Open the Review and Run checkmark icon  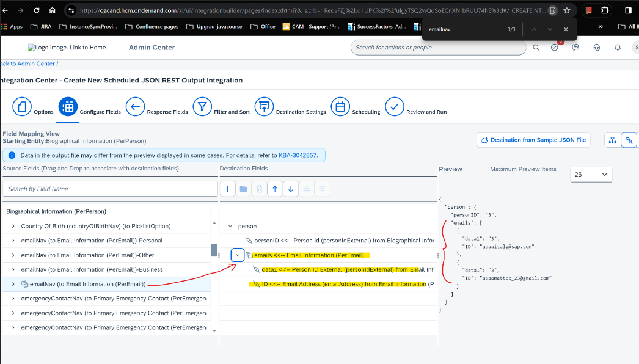[x=395, y=107]
